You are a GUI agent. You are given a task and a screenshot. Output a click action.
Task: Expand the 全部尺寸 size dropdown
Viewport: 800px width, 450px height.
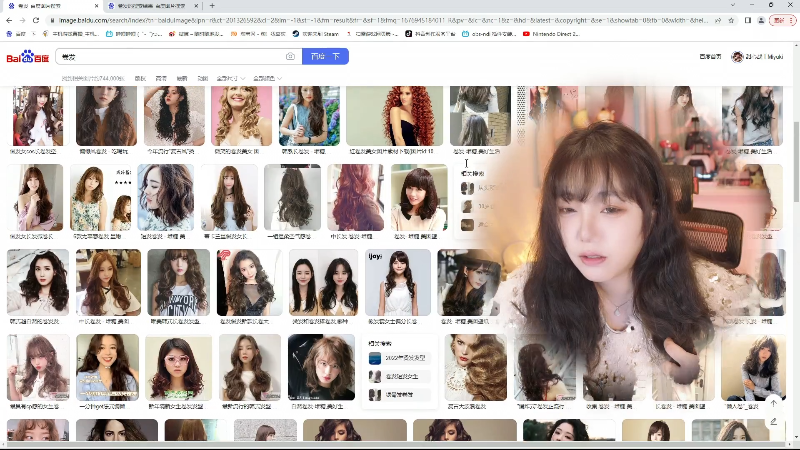[x=231, y=79]
